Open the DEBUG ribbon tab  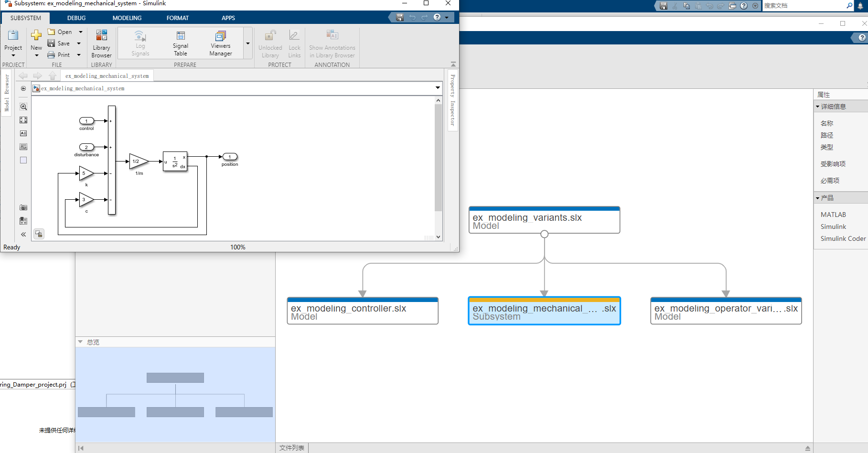[x=76, y=18]
